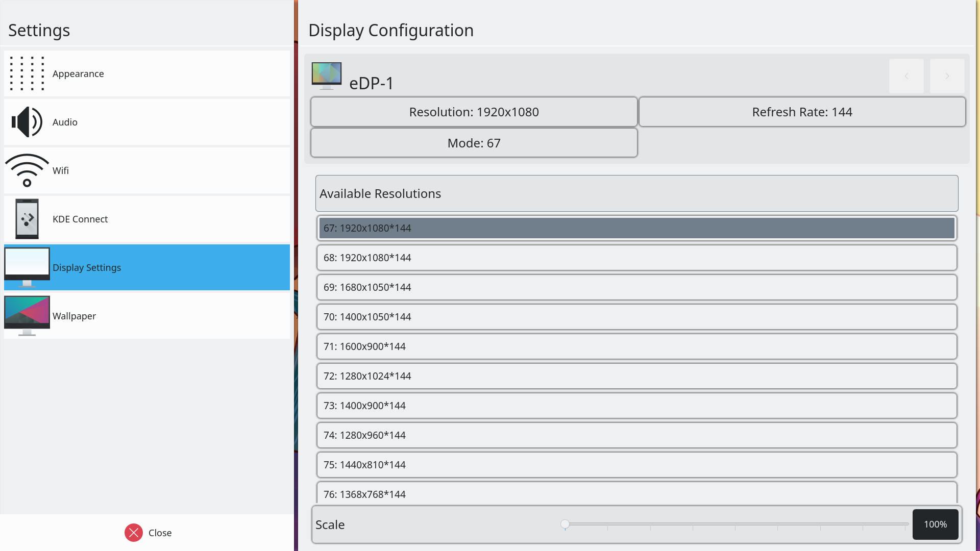This screenshot has width=980, height=551.
Task: Click the Scale slider handle
Action: (565, 524)
